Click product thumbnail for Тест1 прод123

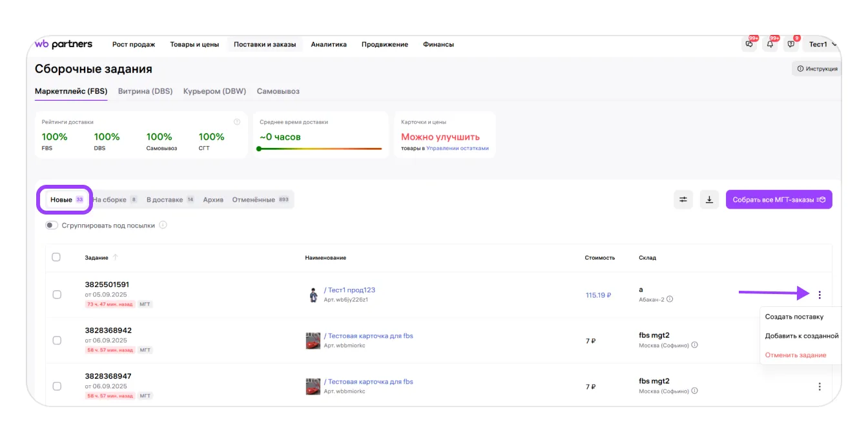pyautogui.click(x=313, y=295)
